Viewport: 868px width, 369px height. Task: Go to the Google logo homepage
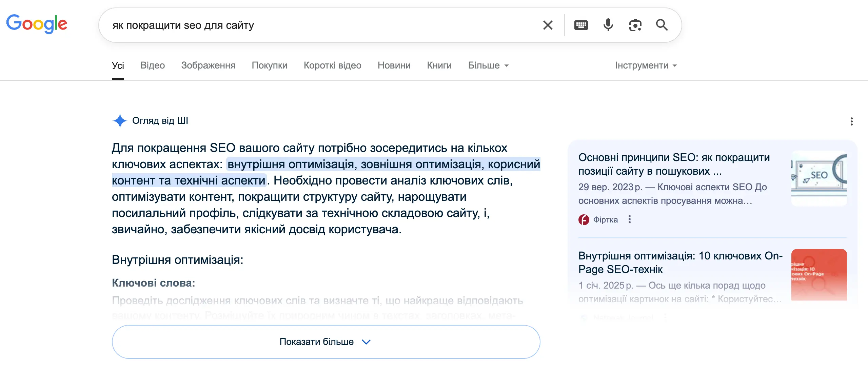coord(37,24)
